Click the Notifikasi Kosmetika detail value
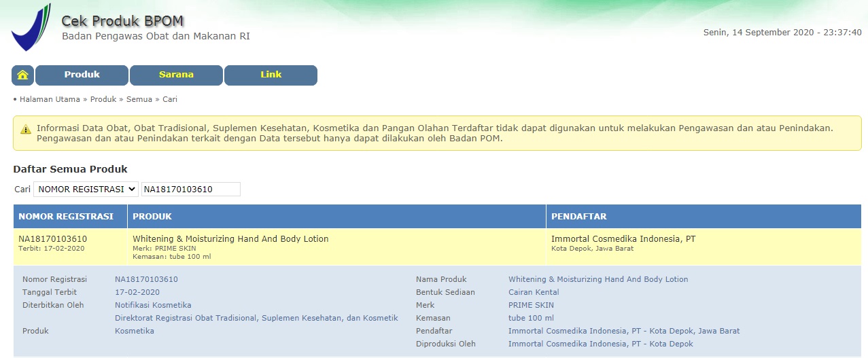This screenshot has width=868, height=358. (x=153, y=305)
